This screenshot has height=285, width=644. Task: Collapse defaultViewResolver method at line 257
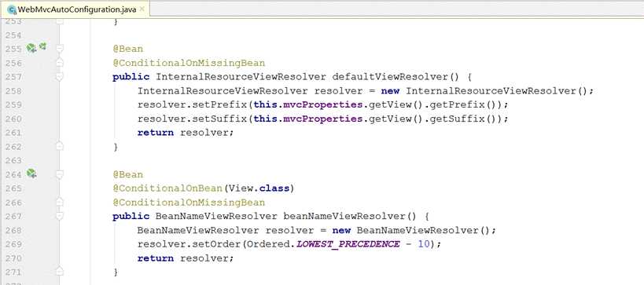[x=60, y=77]
